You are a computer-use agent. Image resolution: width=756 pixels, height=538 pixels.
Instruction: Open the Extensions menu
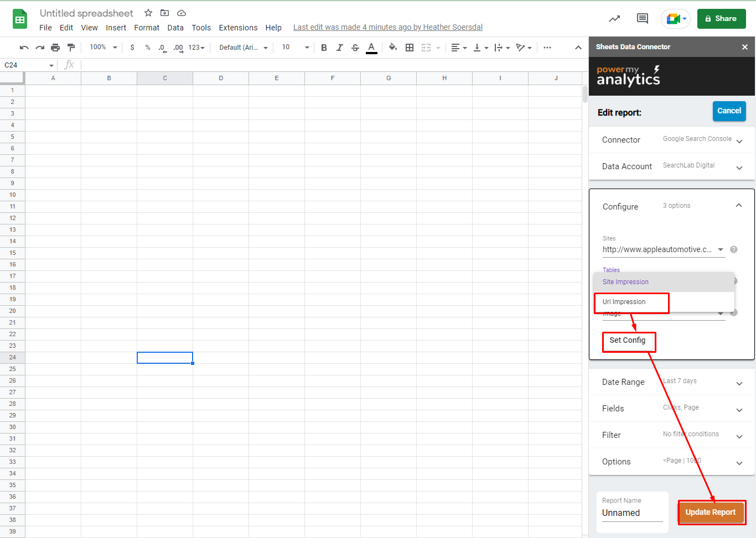238,28
